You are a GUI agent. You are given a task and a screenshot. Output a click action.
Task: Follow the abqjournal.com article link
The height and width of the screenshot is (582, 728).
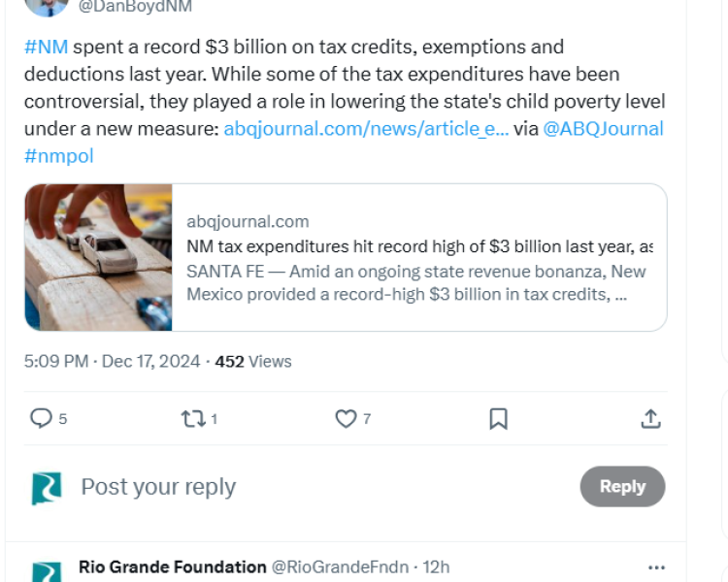[x=365, y=128]
